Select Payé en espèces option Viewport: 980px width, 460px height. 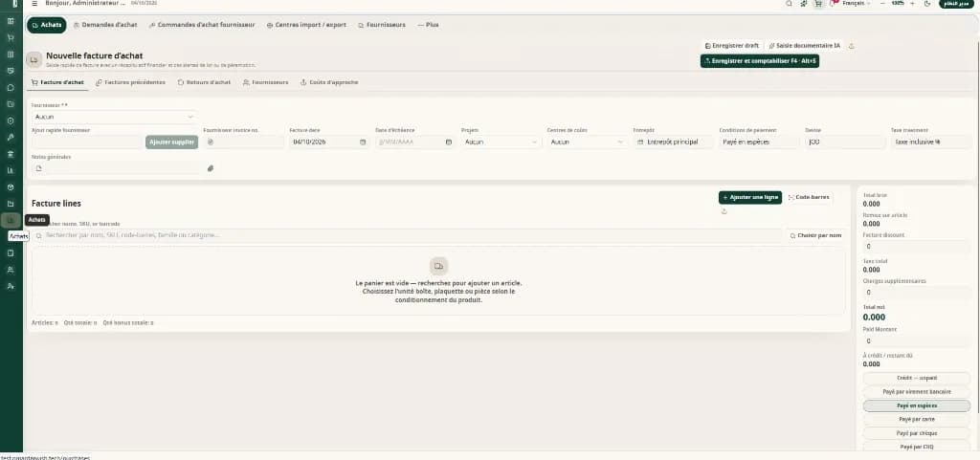click(916, 405)
